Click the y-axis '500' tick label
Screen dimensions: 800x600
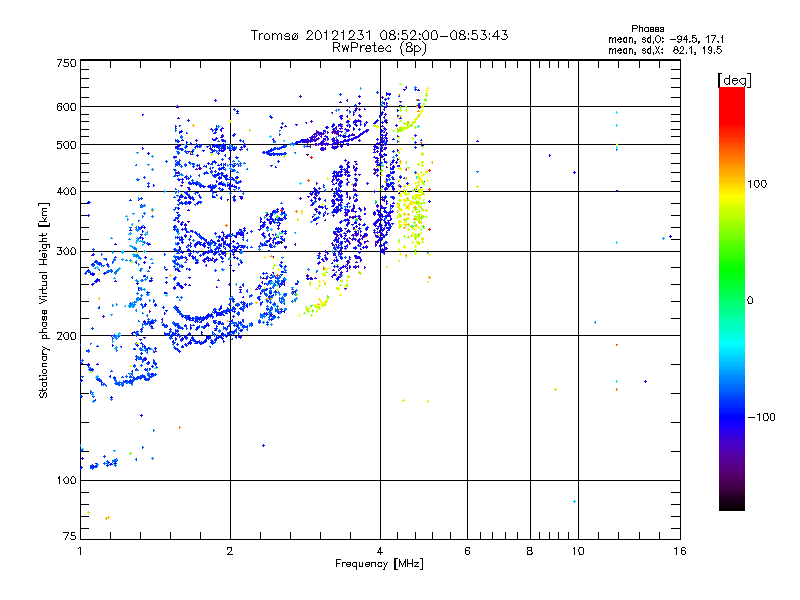66,145
